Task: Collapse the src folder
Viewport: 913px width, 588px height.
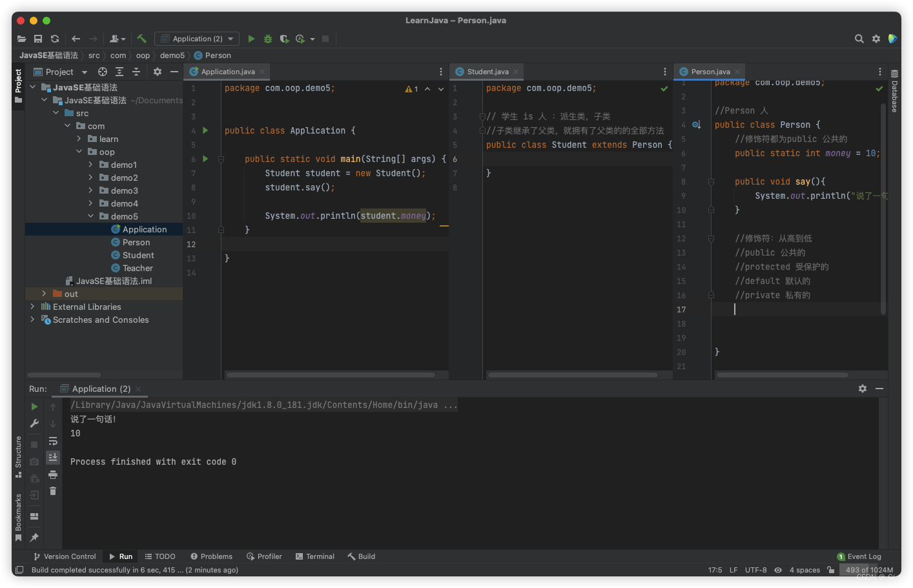Action: pos(56,113)
